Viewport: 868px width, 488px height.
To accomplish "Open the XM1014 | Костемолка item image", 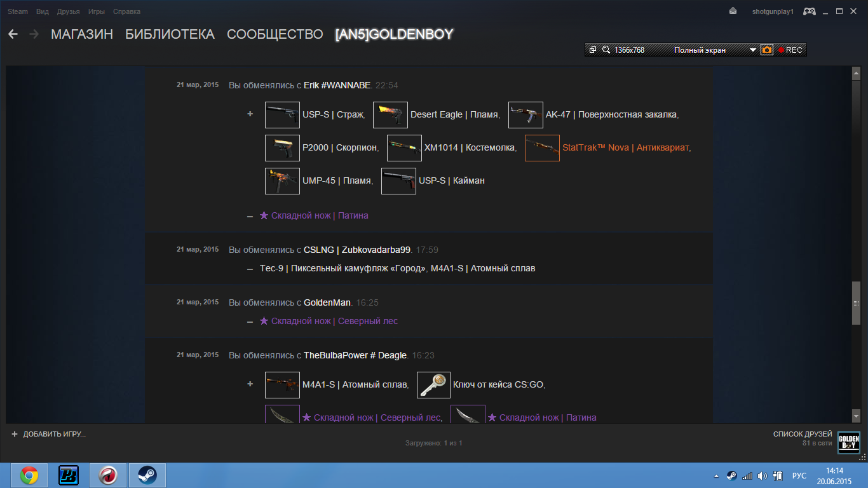I will click(x=404, y=148).
